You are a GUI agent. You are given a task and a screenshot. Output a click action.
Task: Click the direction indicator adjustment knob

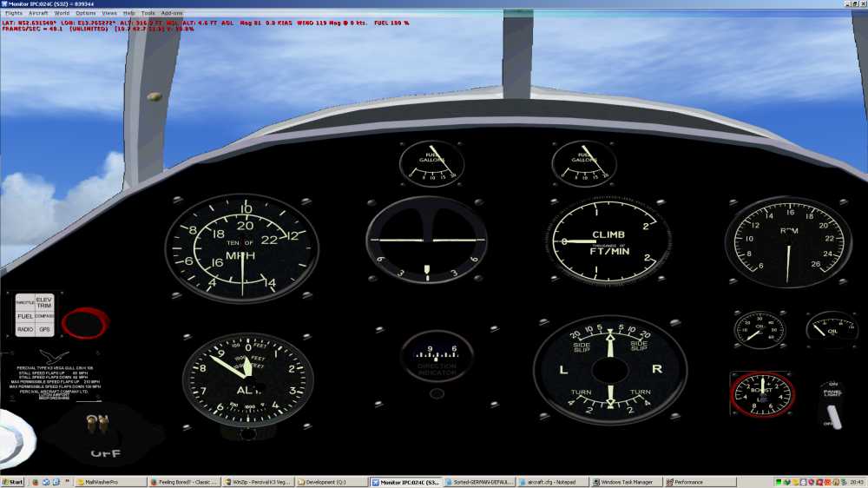[437, 394]
